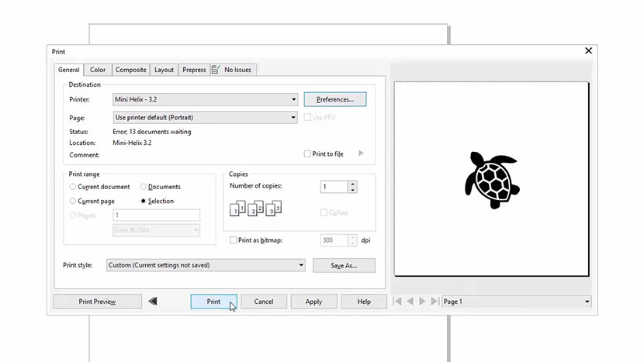
Task: Jump to last page in preview navigation
Action: 434,302
